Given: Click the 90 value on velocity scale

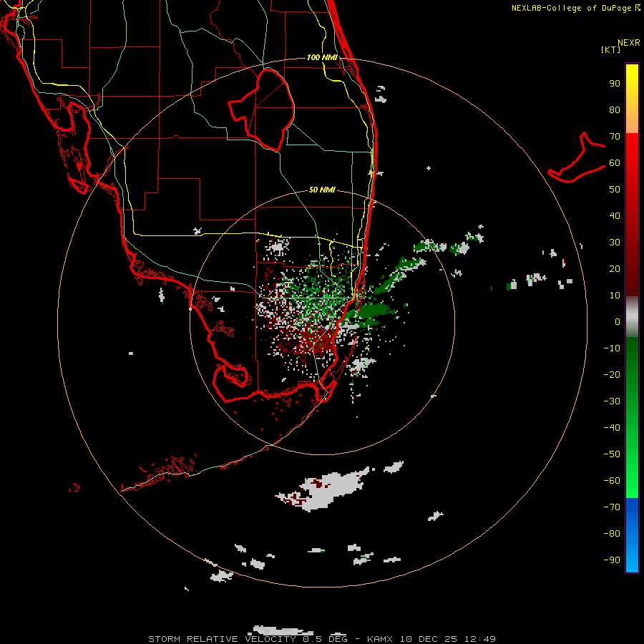Looking at the screenshot, I should pos(615,84).
